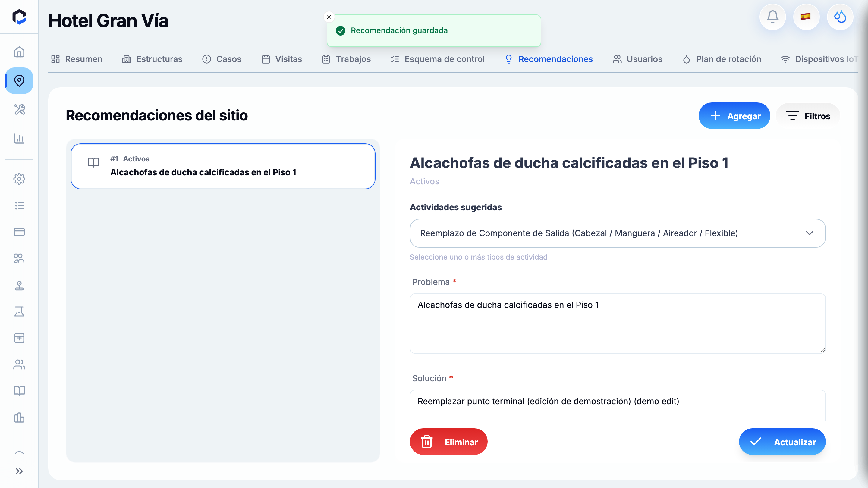Click the Agregar button
Image resolution: width=868 pixels, height=488 pixels.
pos(734,116)
